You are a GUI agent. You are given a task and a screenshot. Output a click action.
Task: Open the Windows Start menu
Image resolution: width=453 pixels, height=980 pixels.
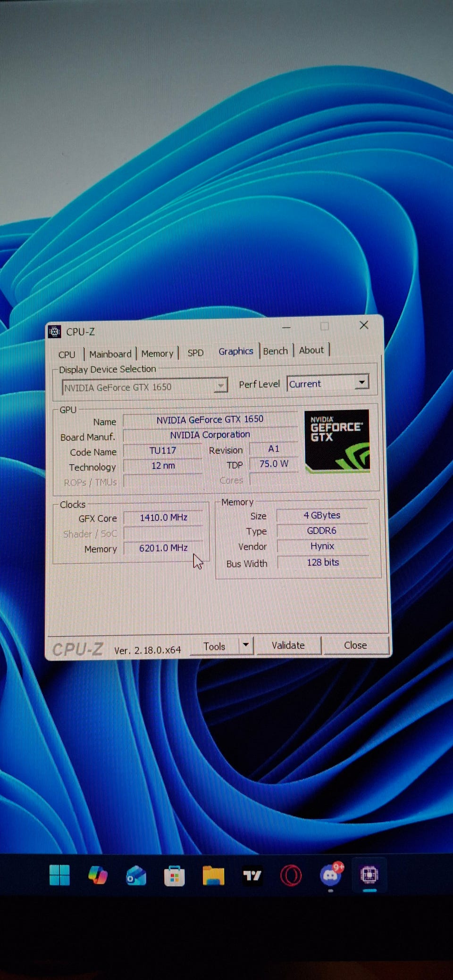[59, 875]
